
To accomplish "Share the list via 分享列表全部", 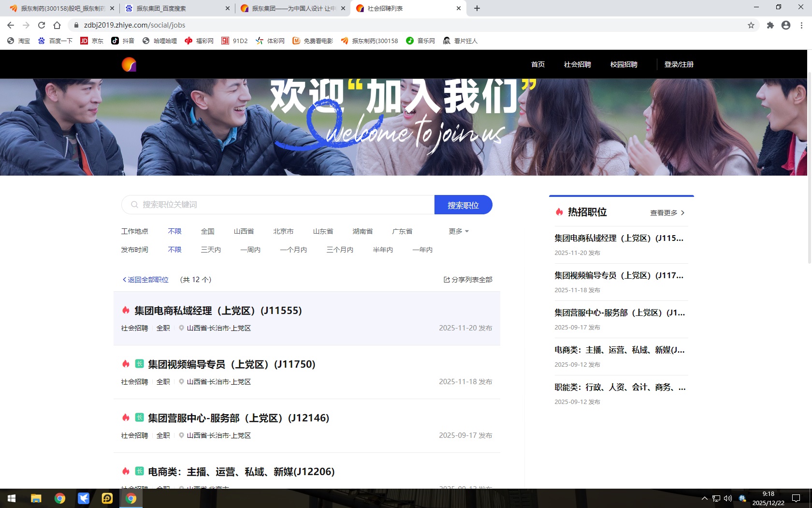I will click(468, 280).
